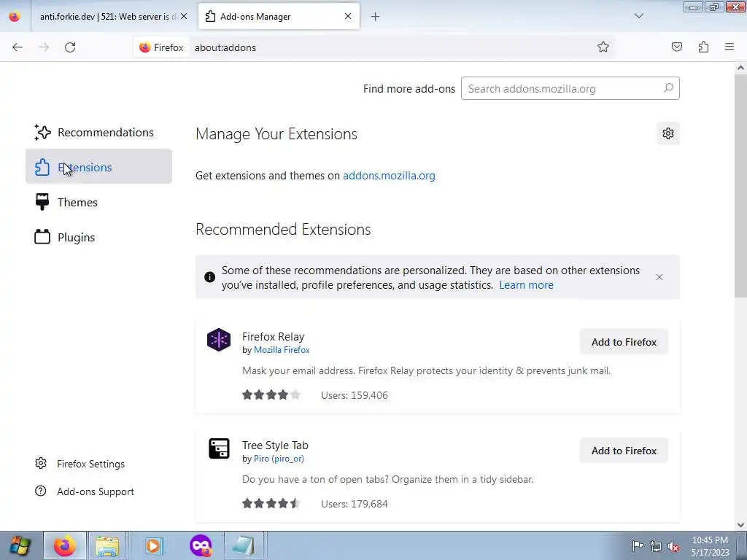Click the Recommendations sparkle icon in sidebar
The width and height of the screenshot is (747, 560).
pyautogui.click(x=42, y=133)
